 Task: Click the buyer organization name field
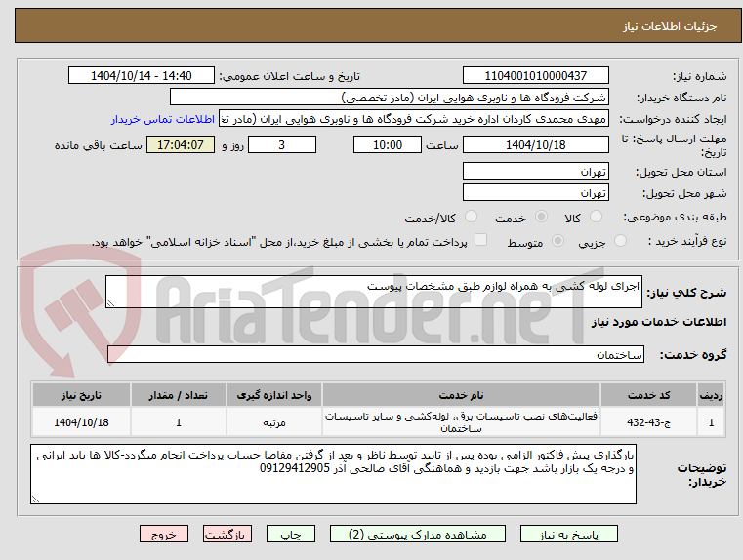coord(390,97)
